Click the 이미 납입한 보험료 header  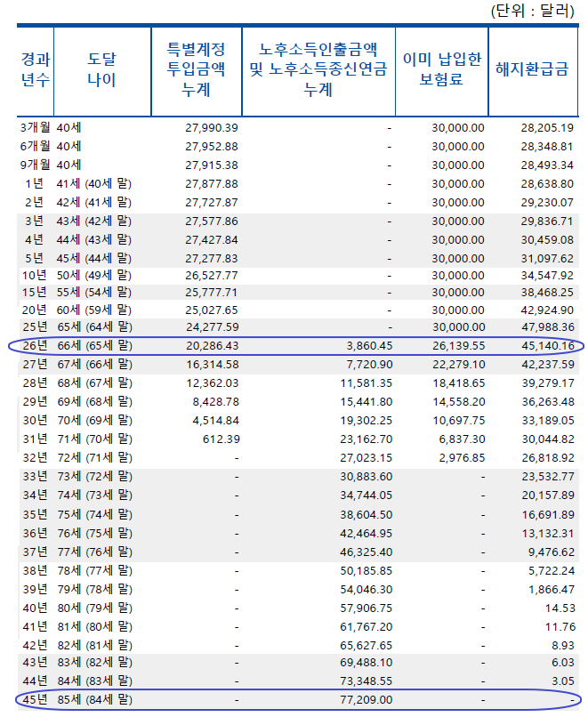point(442,69)
